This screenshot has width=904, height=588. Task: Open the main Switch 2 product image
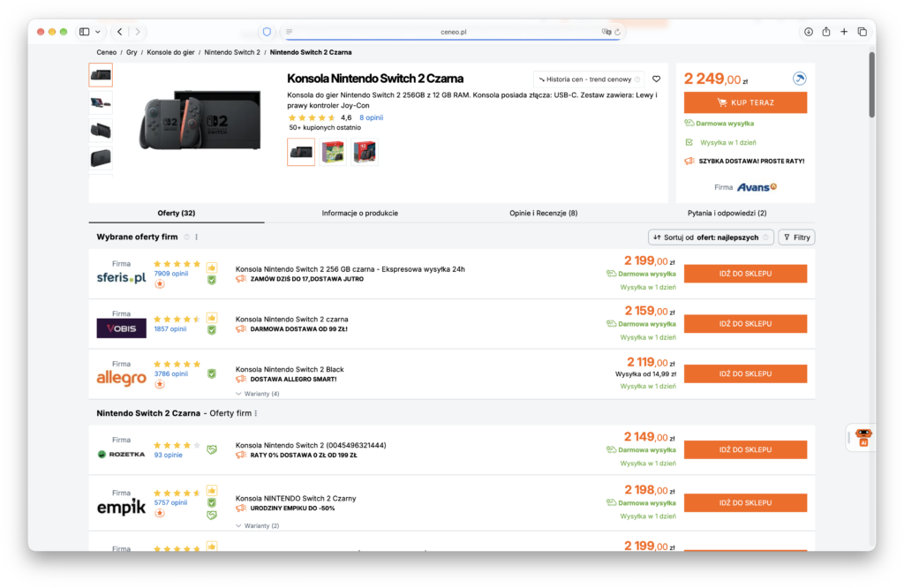click(x=200, y=120)
